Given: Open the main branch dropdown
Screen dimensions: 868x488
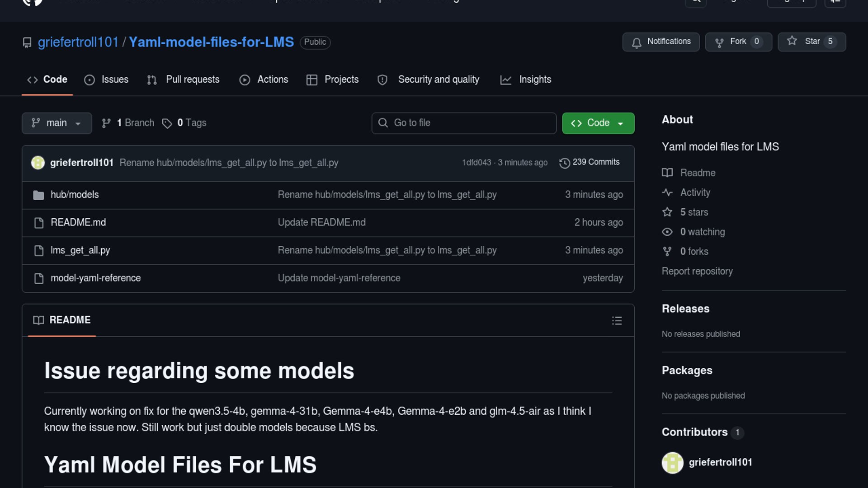Looking at the screenshot, I should tap(57, 123).
